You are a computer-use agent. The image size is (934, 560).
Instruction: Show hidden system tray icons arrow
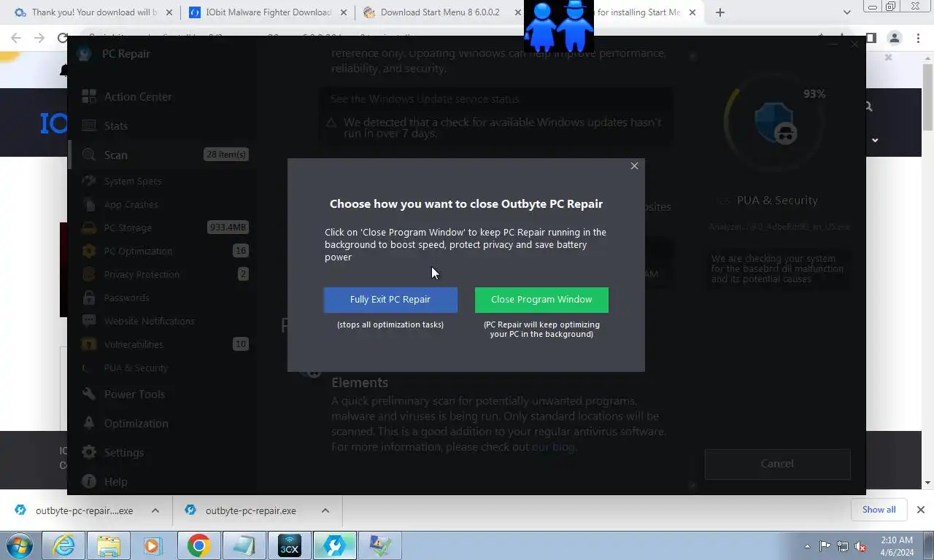click(808, 545)
